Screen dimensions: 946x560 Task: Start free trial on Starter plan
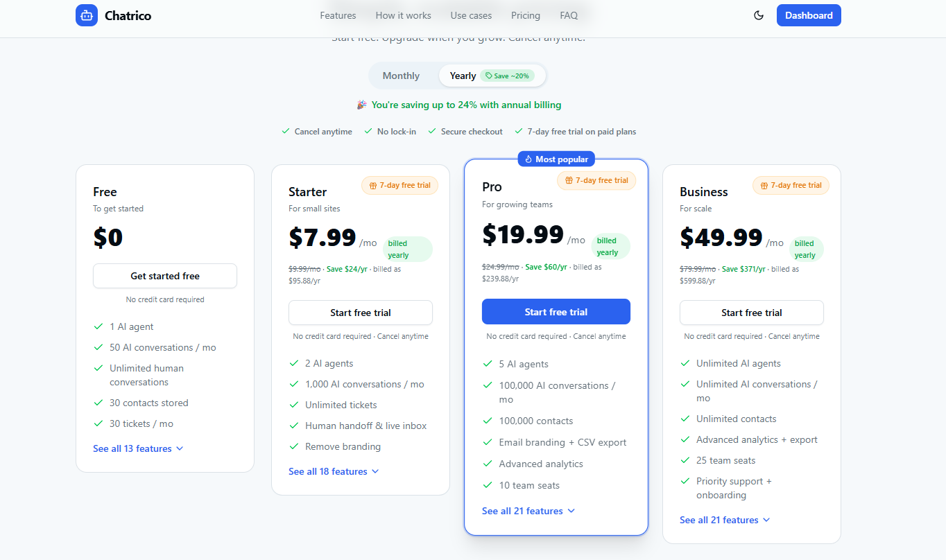click(361, 313)
